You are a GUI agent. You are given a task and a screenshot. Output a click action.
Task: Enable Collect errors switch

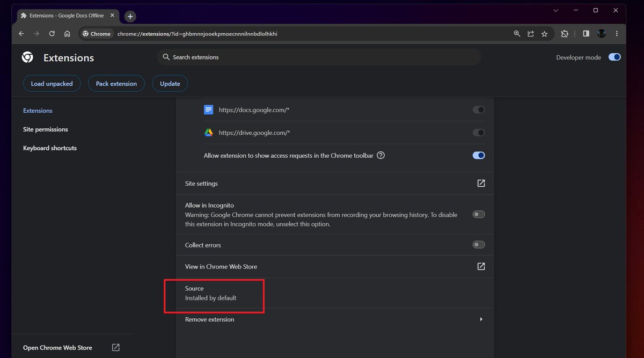tap(479, 245)
